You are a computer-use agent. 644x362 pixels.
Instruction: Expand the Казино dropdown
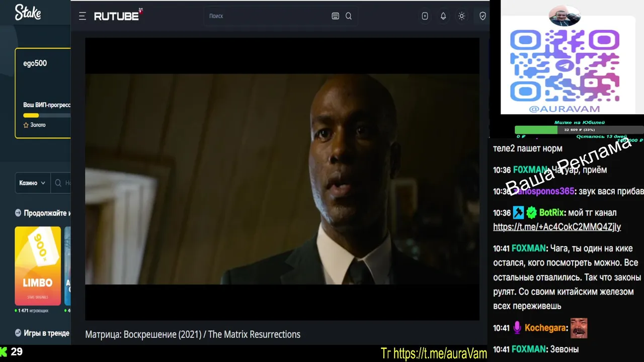pos(32,183)
